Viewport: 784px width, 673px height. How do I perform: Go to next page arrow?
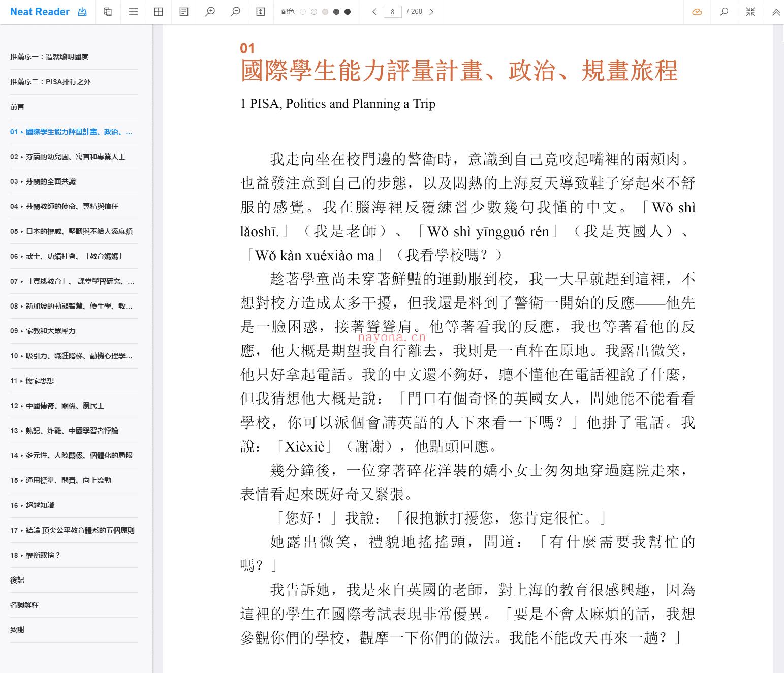pyautogui.click(x=431, y=12)
